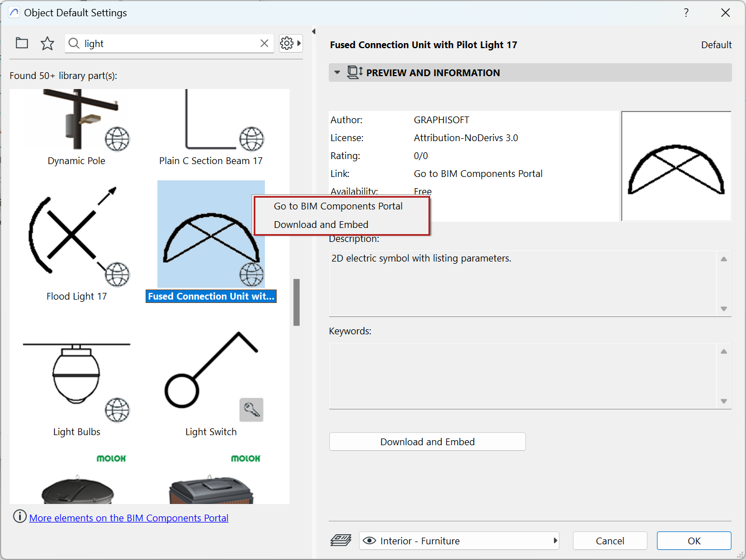The width and height of the screenshot is (746, 560).
Task: Select the first MOLOK bin thumbnail
Action: pos(77,479)
